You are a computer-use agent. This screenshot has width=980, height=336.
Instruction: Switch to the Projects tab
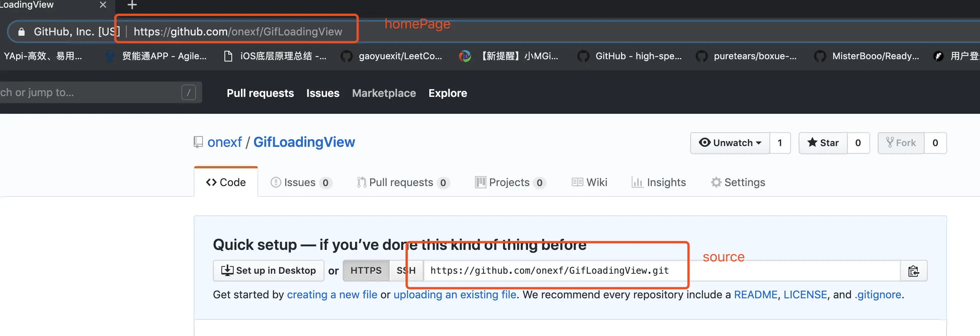point(510,182)
